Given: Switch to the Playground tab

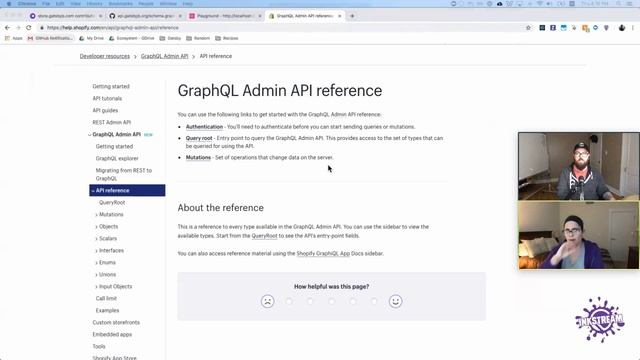Looking at the screenshot, I should (x=224, y=16).
